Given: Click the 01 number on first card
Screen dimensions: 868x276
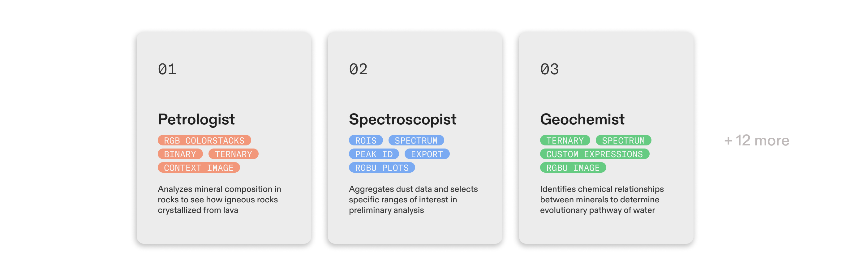Looking at the screenshot, I should click(x=167, y=69).
